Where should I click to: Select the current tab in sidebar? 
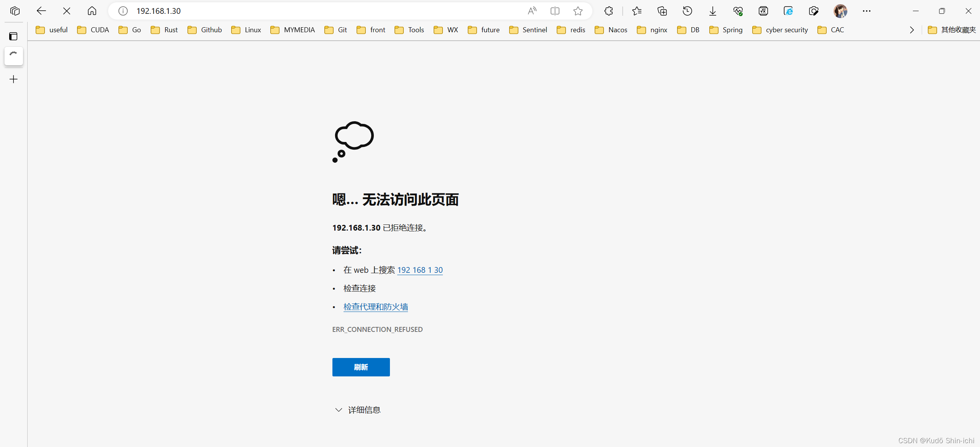[14, 56]
